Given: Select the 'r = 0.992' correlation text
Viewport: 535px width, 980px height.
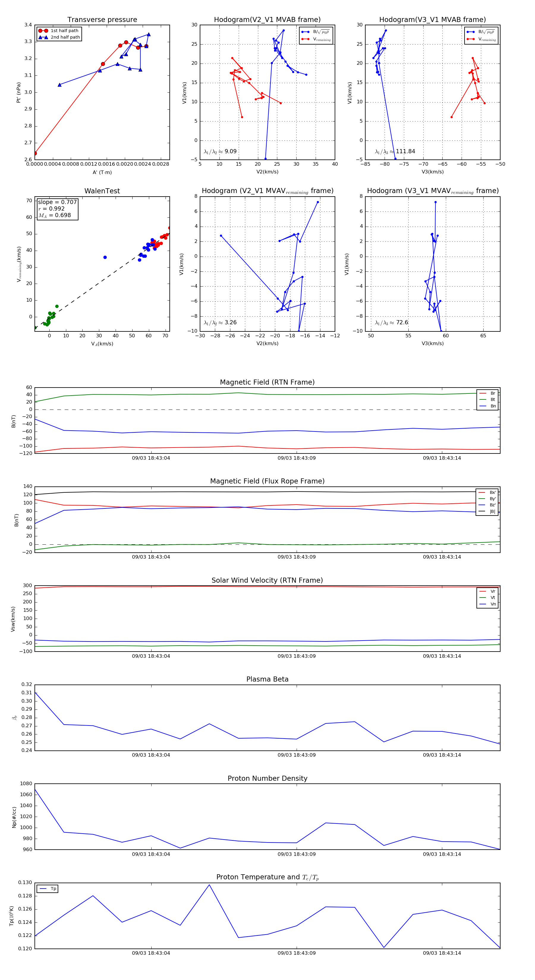Looking at the screenshot, I should tap(51, 208).
